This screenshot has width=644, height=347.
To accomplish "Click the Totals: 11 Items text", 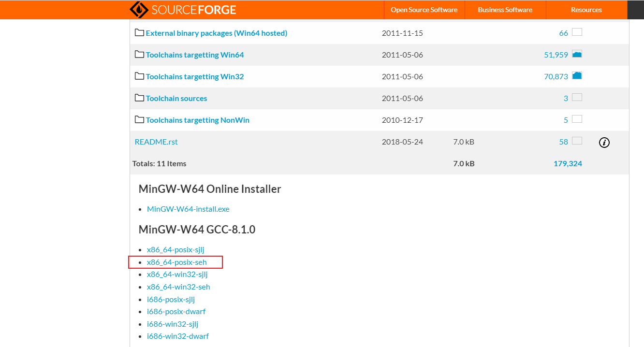I will pos(159,163).
